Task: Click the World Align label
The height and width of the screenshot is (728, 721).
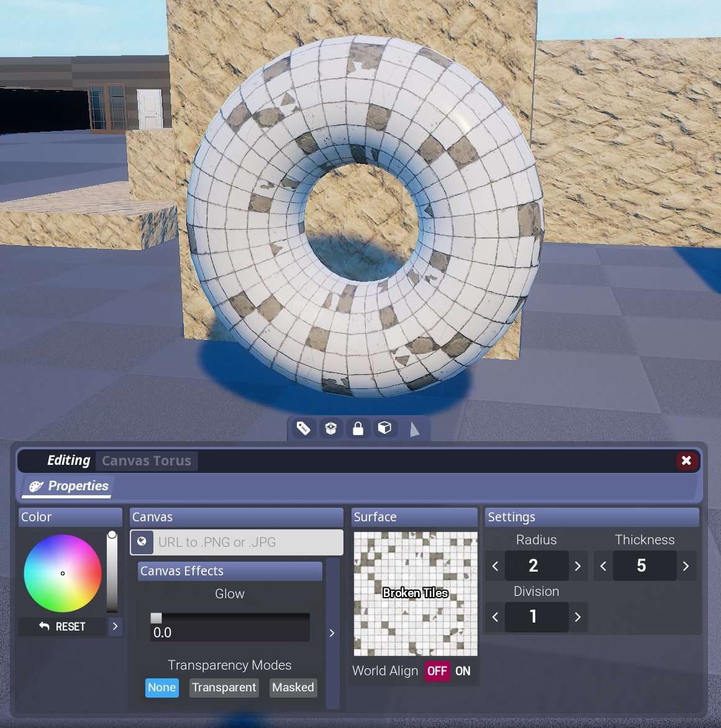Action: (385, 671)
